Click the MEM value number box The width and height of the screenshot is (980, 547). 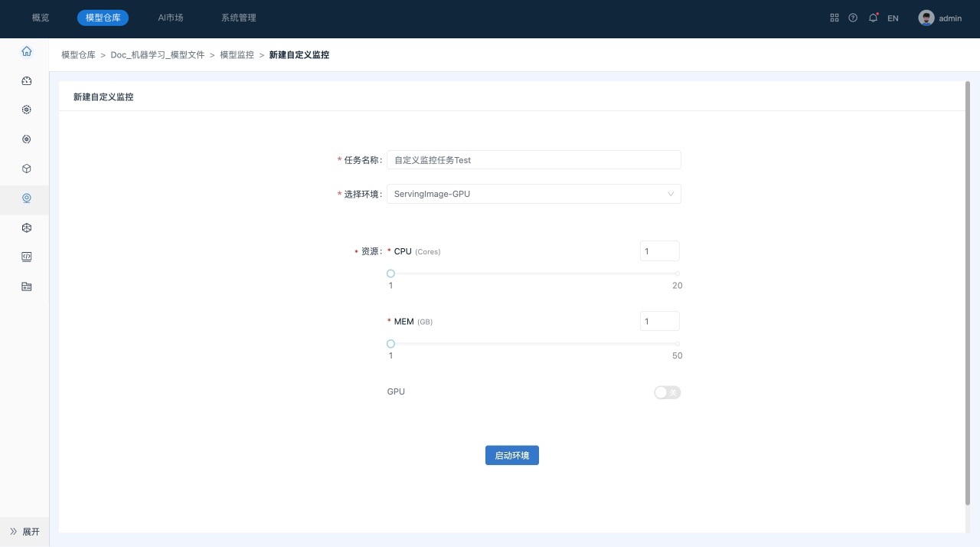[x=659, y=321]
